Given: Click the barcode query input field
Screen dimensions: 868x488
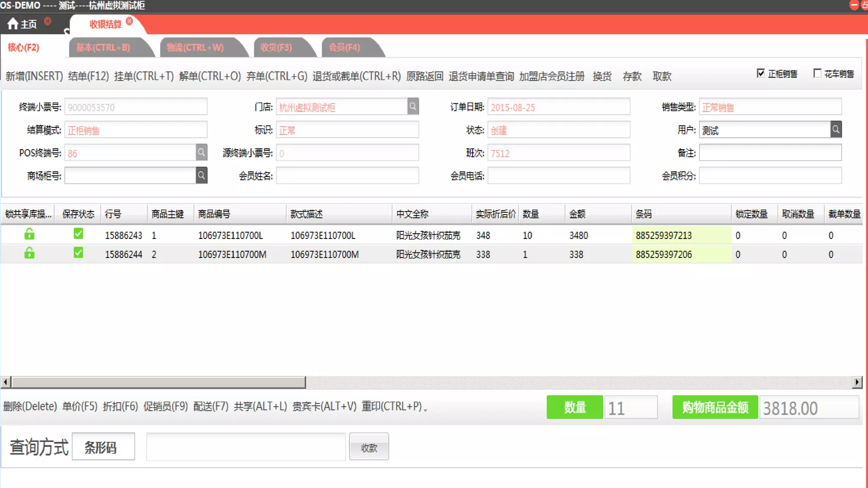Looking at the screenshot, I should (x=246, y=447).
